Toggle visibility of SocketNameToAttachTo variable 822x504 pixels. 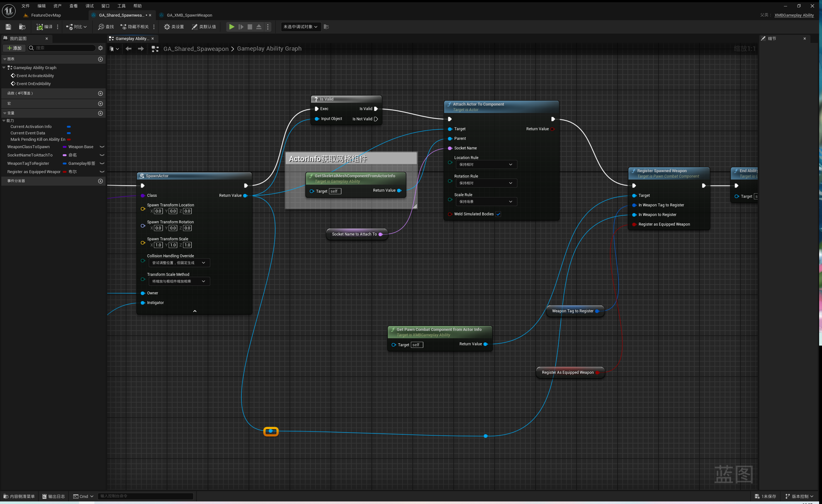click(102, 155)
